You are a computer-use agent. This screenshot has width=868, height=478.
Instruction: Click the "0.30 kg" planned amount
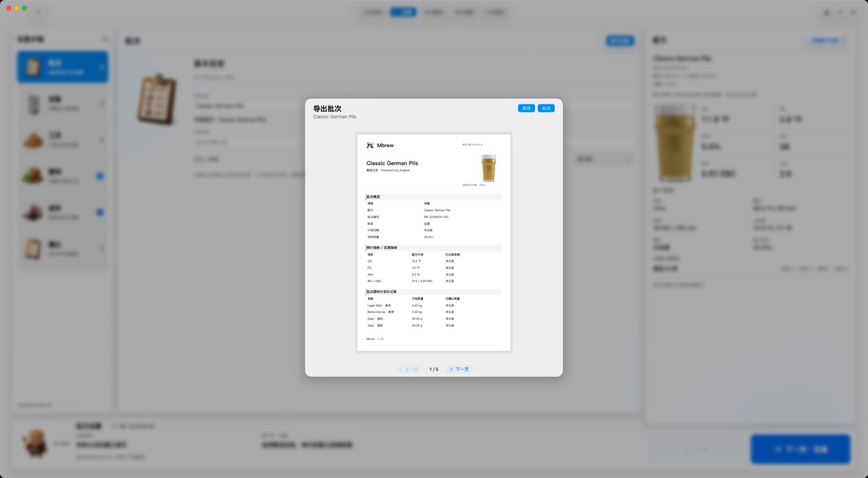[x=416, y=312]
